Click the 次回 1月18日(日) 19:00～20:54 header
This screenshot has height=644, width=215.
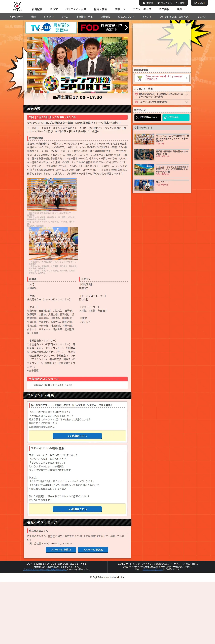point(77,117)
